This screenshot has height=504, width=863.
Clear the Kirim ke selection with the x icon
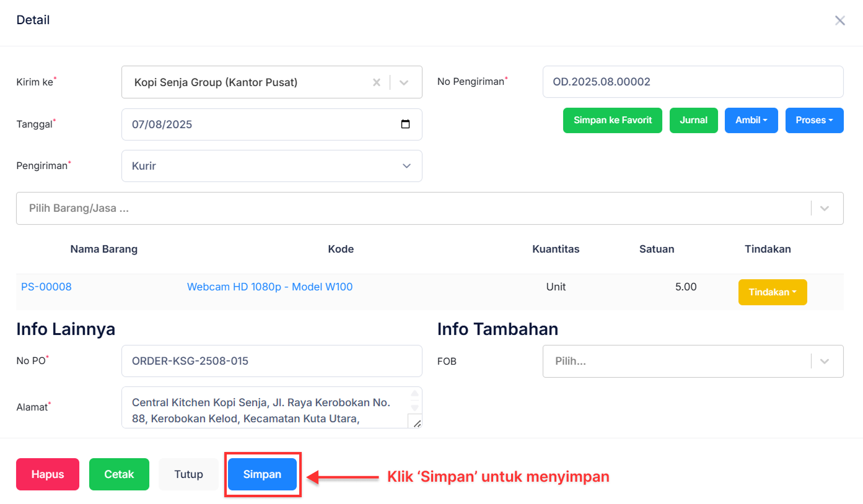coord(377,82)
